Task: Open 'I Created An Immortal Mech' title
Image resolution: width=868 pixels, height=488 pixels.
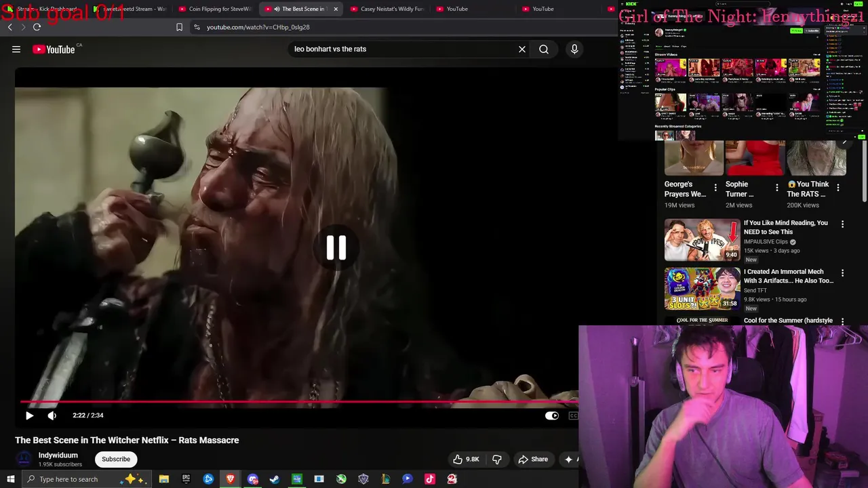Action: click(788, 276)
